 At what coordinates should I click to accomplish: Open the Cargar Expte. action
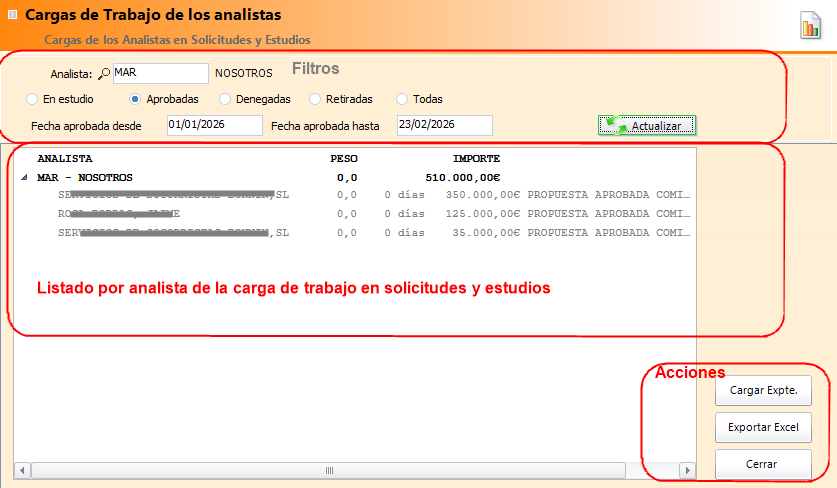click(x=763, y=390)
